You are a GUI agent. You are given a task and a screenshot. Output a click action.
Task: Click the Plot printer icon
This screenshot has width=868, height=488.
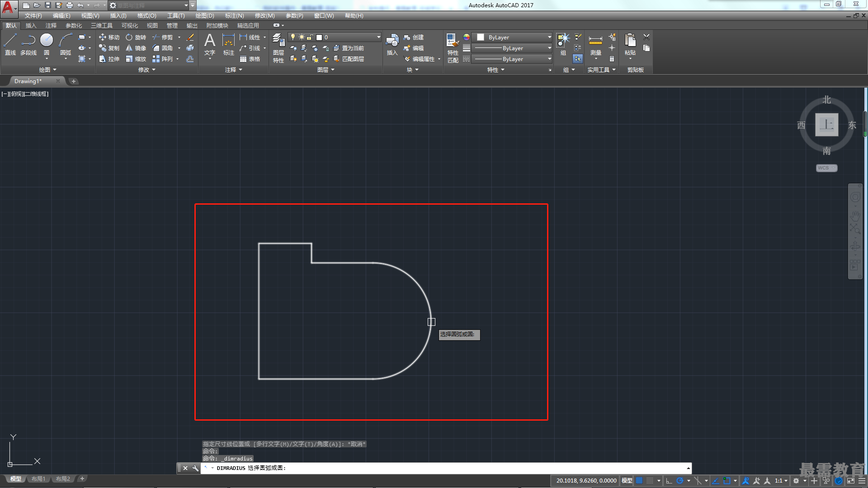pyautogui.click(x=69, y=5)
